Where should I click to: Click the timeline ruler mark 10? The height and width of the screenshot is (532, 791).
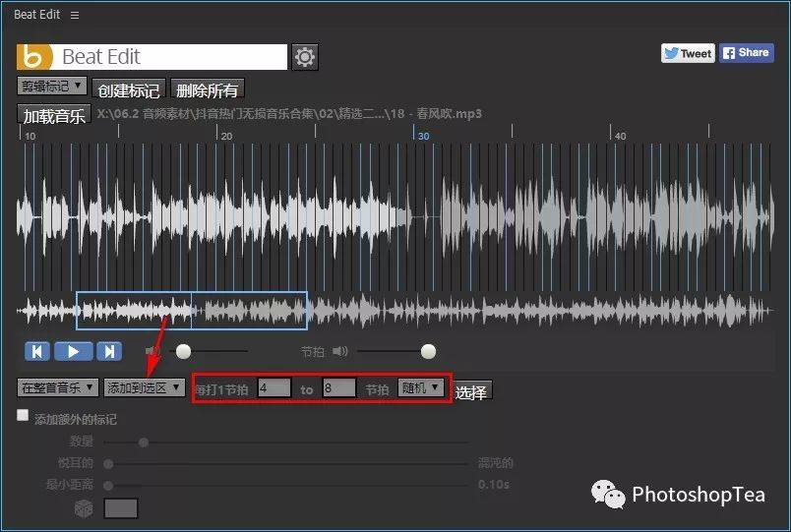coord(30,136)
